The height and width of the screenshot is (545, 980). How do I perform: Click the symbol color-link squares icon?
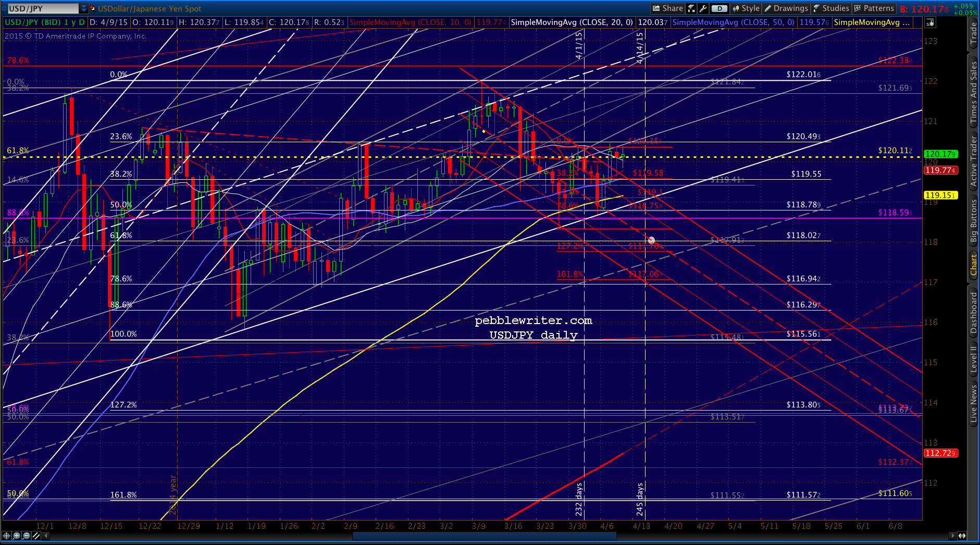click(x=93, y=8)
